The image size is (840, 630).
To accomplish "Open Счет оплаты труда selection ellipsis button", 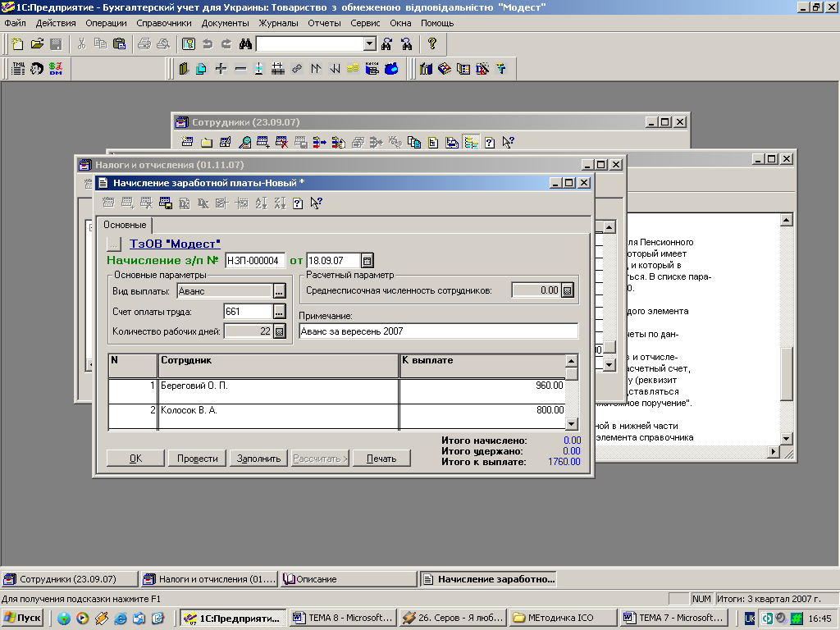I will click(x=279, y=311).
